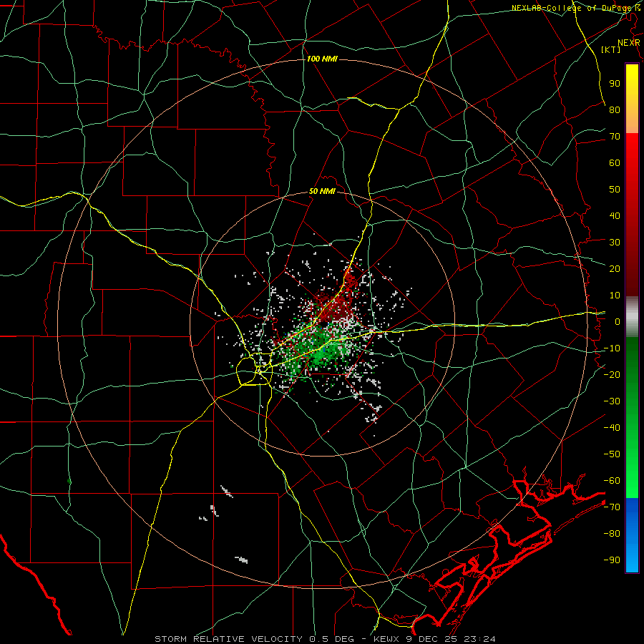The width and height of the screenshot is (644, 644).
Task: Click the -90 value on velocity scale
Action: coord(612,560)
